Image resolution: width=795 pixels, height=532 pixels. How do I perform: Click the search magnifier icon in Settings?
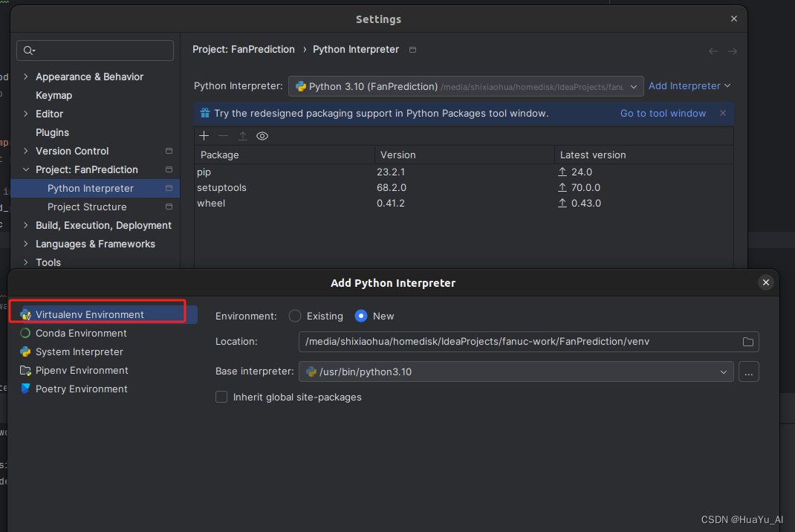click(29, 51)
